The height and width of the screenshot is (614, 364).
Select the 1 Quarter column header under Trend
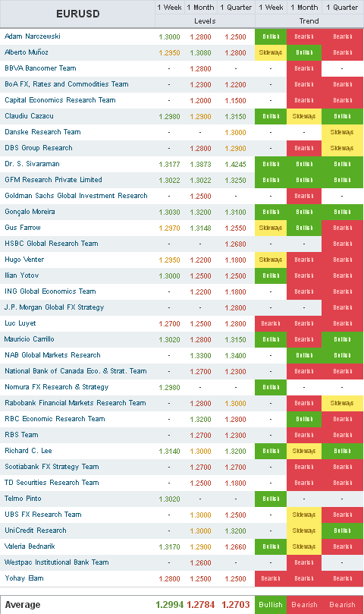click(x=342, y=8)
